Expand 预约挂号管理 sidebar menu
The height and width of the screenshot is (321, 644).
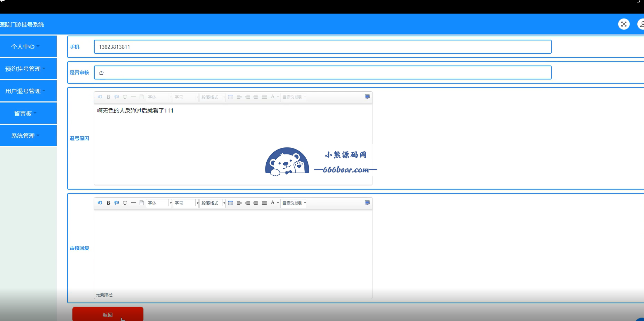28,69
